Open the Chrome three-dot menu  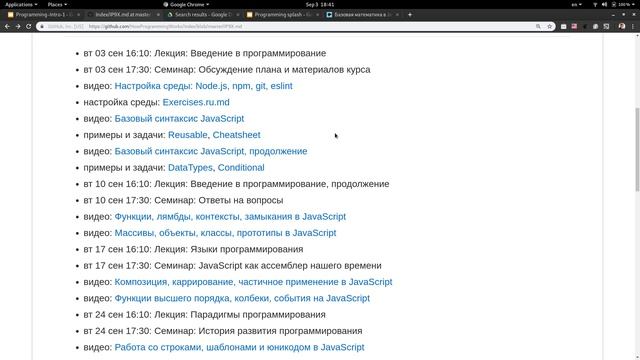coord(633,26)
